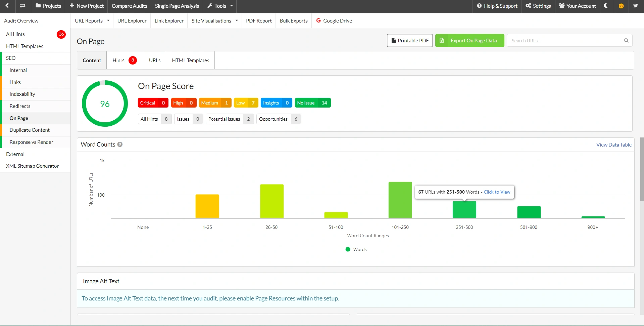Switch to the URLs tab
The height and width of the screenshot is (326, 644).
tap(154, 60)
